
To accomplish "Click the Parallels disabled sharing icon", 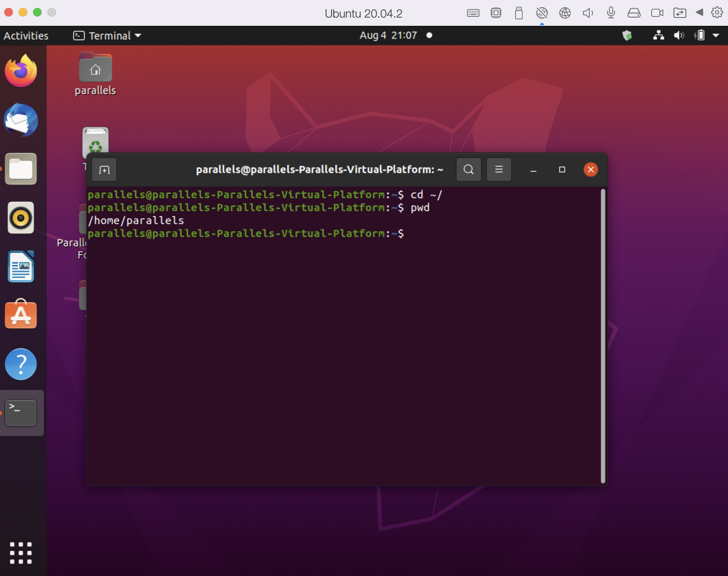I will point(542,13).
